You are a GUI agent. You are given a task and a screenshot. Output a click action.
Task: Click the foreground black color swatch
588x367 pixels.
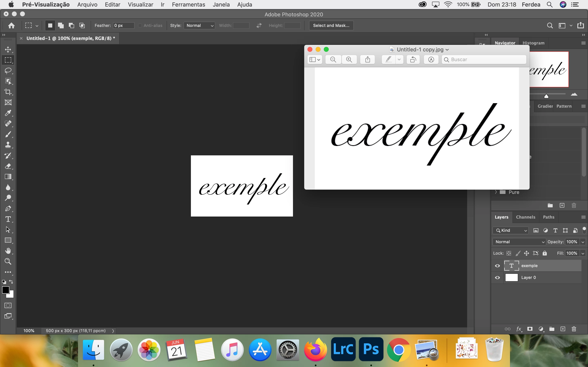pyautogui.click(x=5, y=290)
